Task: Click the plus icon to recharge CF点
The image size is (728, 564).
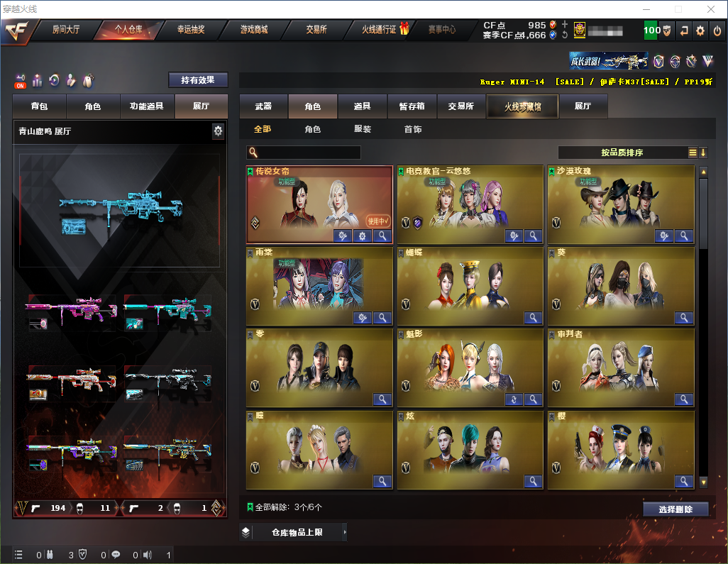Action: tap(565, 25)
